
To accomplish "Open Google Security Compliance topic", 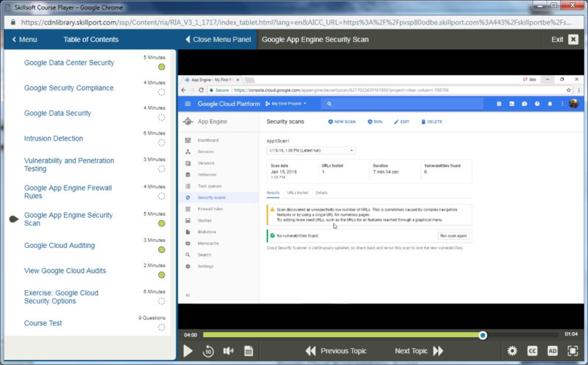I will [68, 88].
